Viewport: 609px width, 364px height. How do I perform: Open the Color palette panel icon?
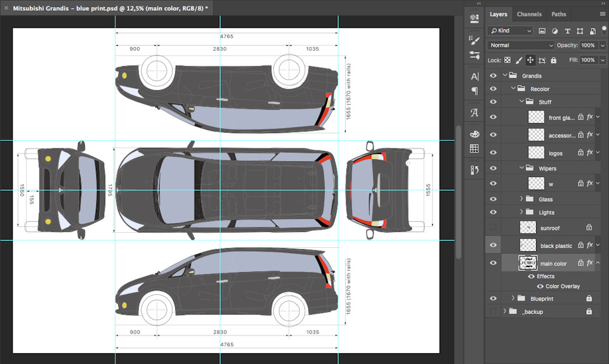click(475, 134)
